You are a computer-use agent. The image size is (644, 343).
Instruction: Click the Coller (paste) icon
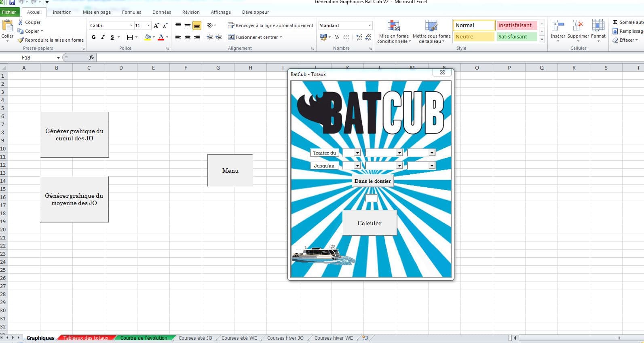(x=7, y=27)
